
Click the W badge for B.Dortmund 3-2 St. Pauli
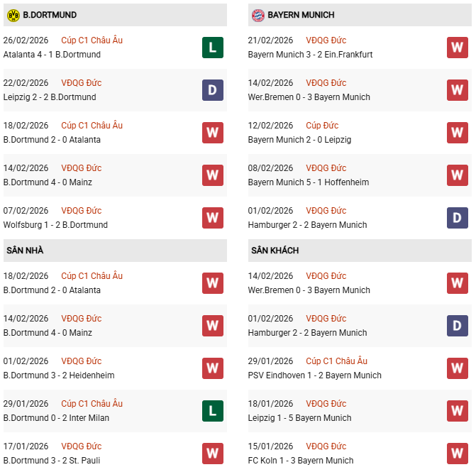(212, 454)
